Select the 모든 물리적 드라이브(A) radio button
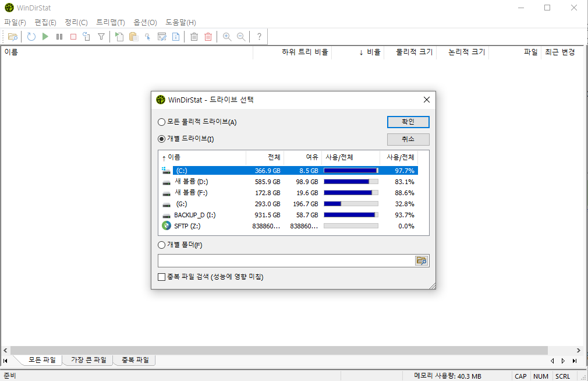The width and height of the screenshot is (588, 381). (162, 122)
